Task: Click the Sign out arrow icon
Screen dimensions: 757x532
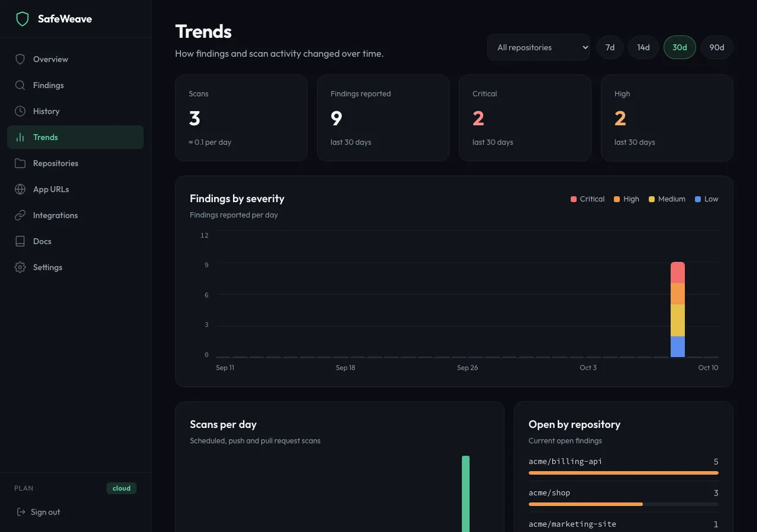Action: coord(21,512)
